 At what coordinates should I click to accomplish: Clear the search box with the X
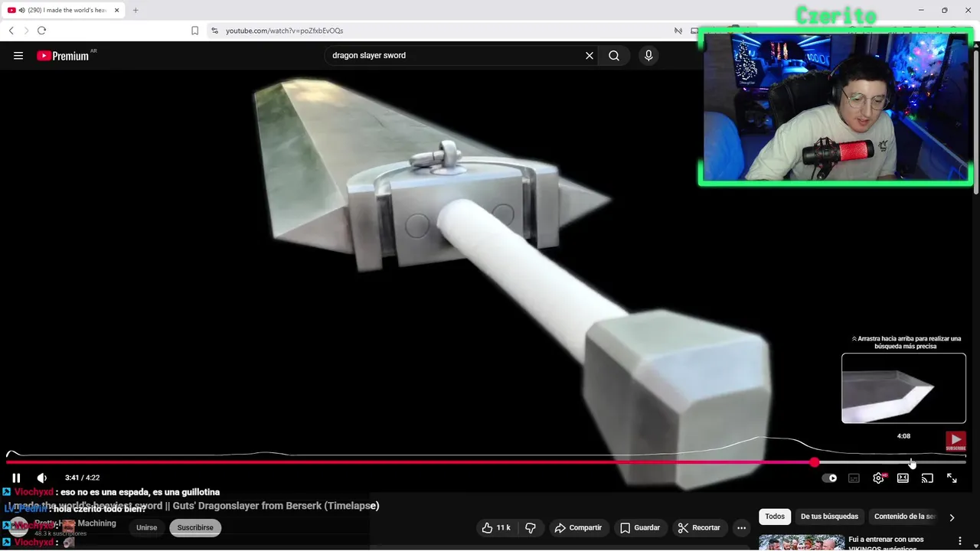point(590,55)
